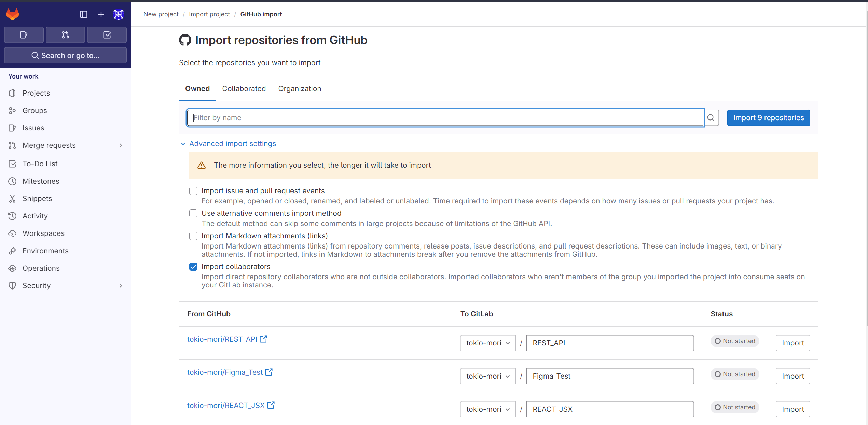Image resolution: width=868 pixels, height=425 pixels.
Task: Click the GitLab logo in the sidebar
Action: click(12, 14)
